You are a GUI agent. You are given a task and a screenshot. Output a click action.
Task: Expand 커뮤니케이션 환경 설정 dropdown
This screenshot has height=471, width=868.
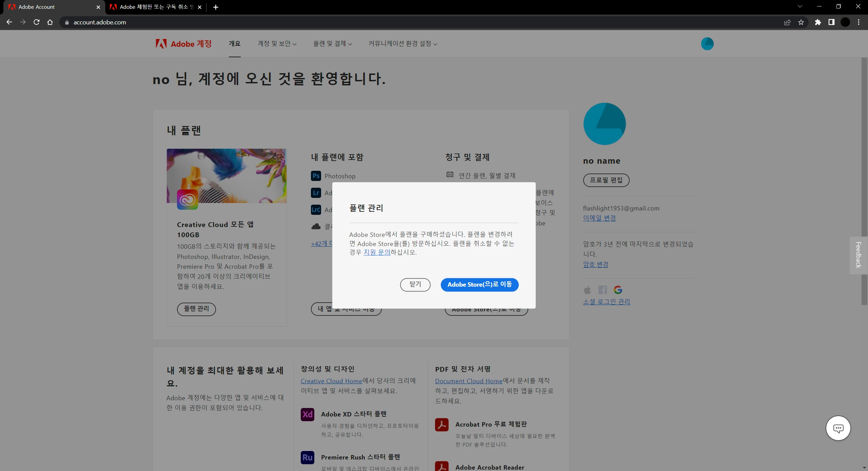tap(403, 44)
